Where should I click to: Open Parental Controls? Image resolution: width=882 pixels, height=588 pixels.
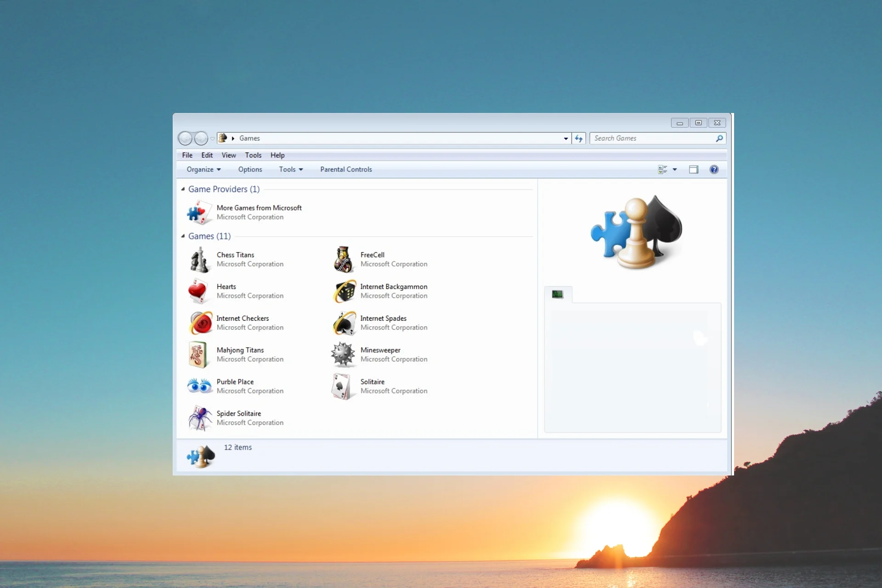click(346, 170)
